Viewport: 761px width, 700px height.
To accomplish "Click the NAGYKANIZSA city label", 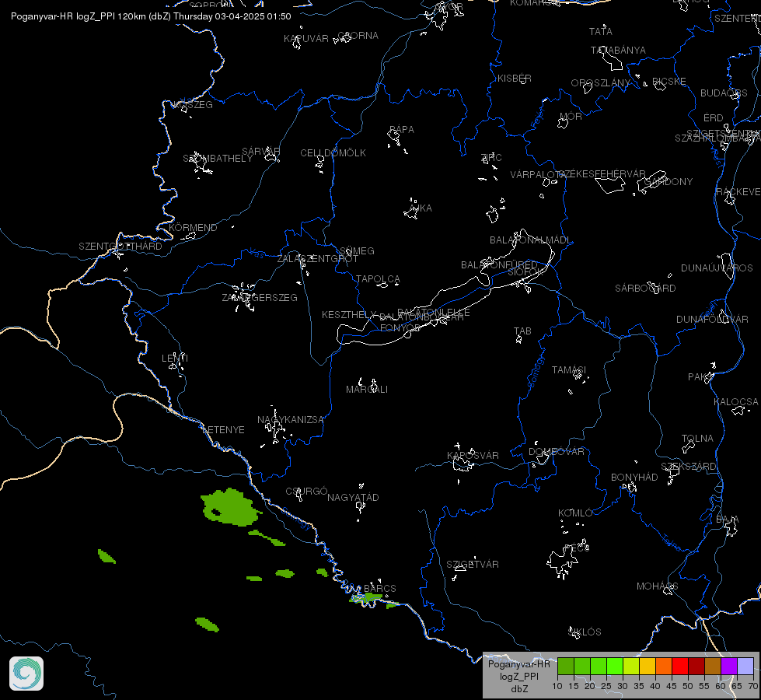I will click(290, 420).
